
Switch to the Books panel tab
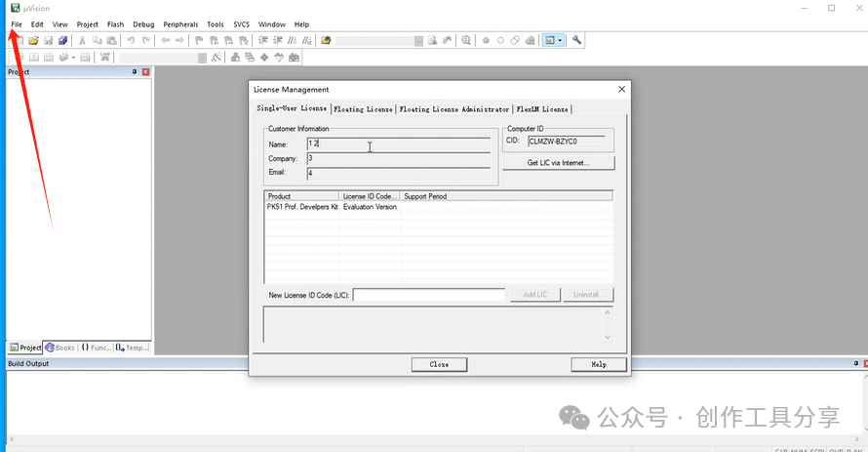coord(59,348)
